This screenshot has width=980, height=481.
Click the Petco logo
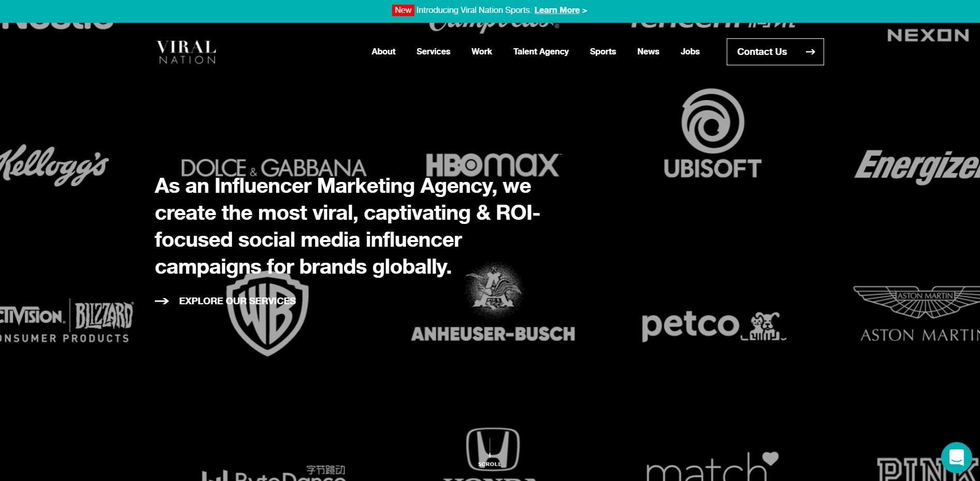pos(714,327)
